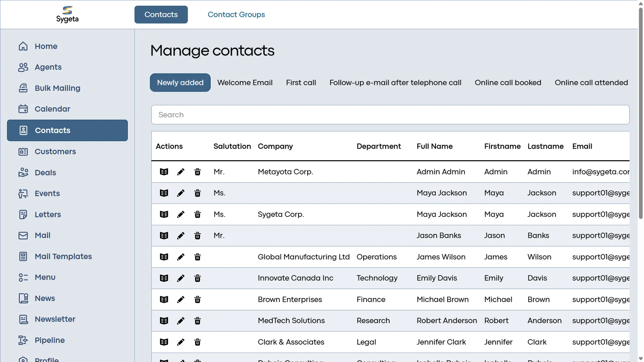Open details for Emily Davis
This screenshot has height=362, width=644.
(x=164, y=278)
